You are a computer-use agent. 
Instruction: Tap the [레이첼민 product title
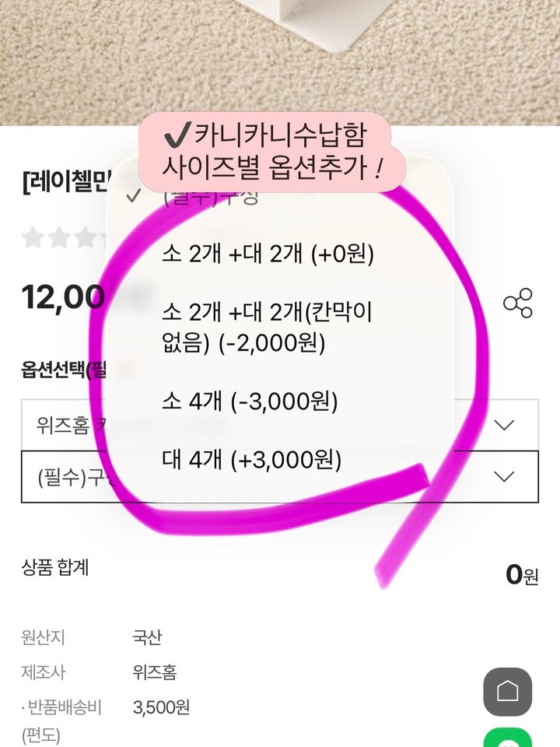tap(66, 184)
